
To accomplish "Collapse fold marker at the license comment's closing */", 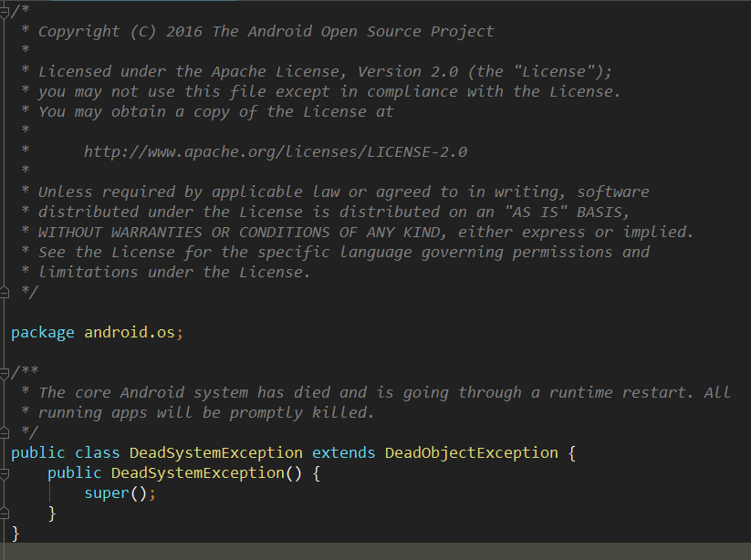I will click(x=4, y=292).
